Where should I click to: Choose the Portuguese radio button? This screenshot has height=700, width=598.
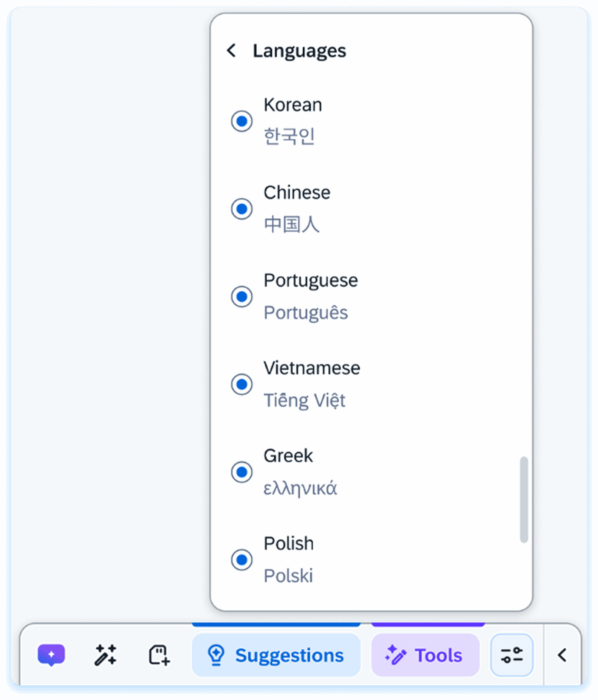(x=242, y=297)
